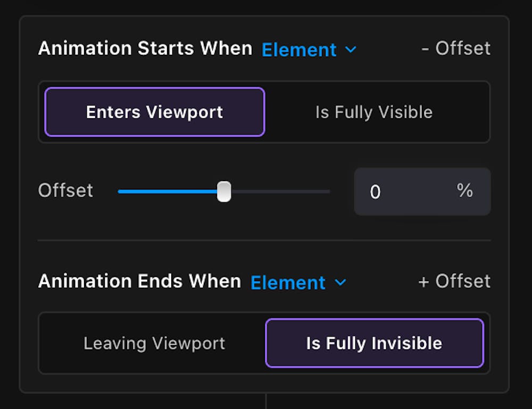Click the chevron beside the start Element selector
Viewport: 532px width, 409px height.
(x=351, y=50)
